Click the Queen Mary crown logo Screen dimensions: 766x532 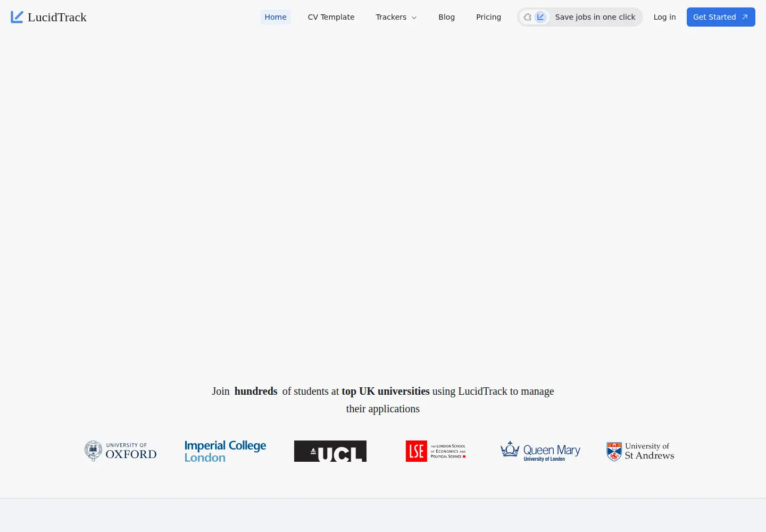pos(510,449)
